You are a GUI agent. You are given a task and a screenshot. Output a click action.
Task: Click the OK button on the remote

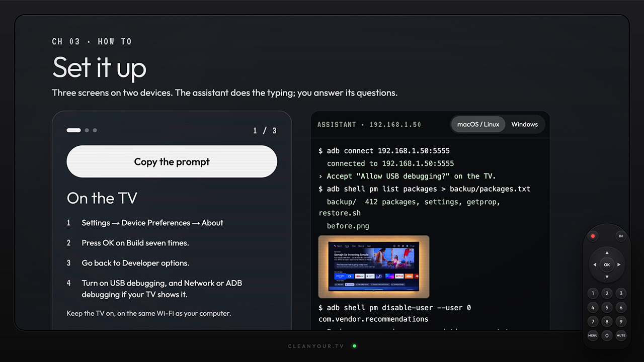[607, 264]
